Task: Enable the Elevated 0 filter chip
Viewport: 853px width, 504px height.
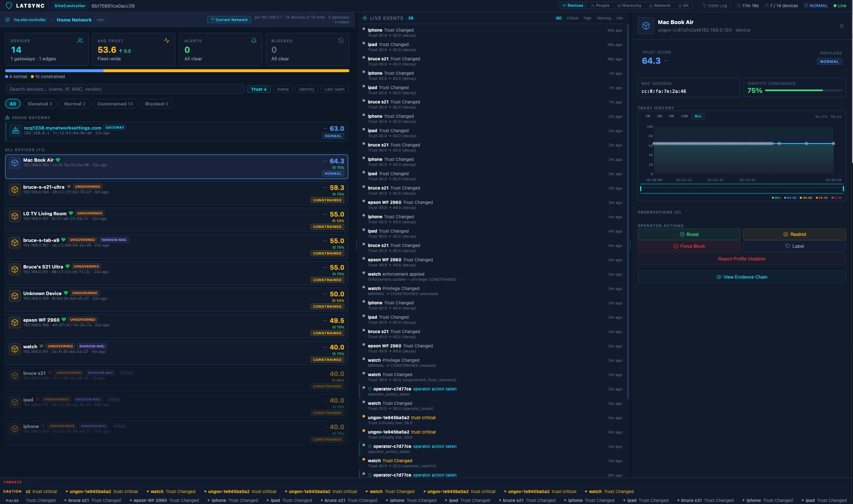Action: (x=40, y=103)
